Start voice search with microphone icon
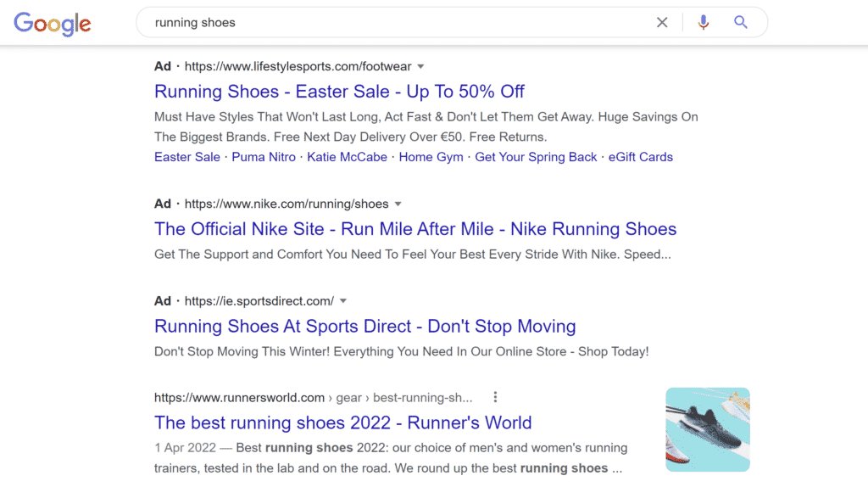This screenshot has width=868, height=498. coord(703,22)
